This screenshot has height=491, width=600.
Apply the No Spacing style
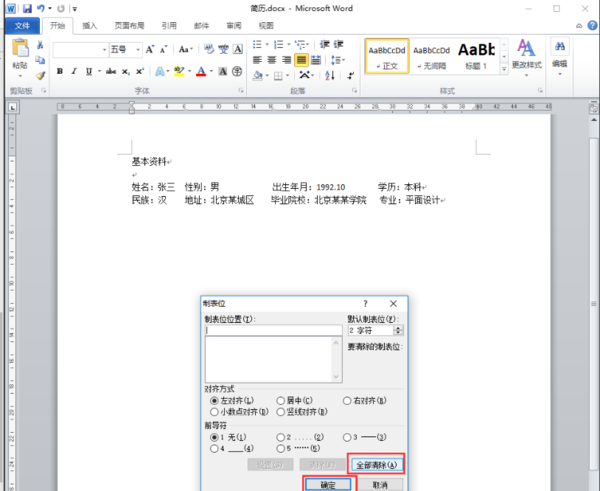pos(432,56)
